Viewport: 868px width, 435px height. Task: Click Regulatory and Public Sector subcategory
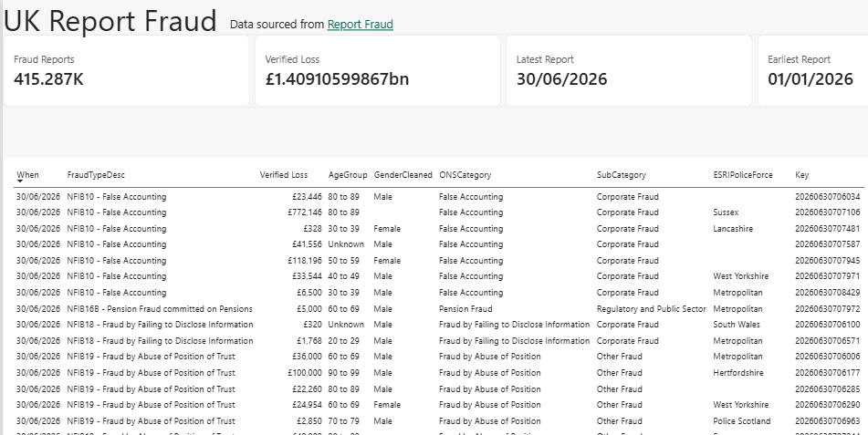pyautogui.click(x=651, y=309)
